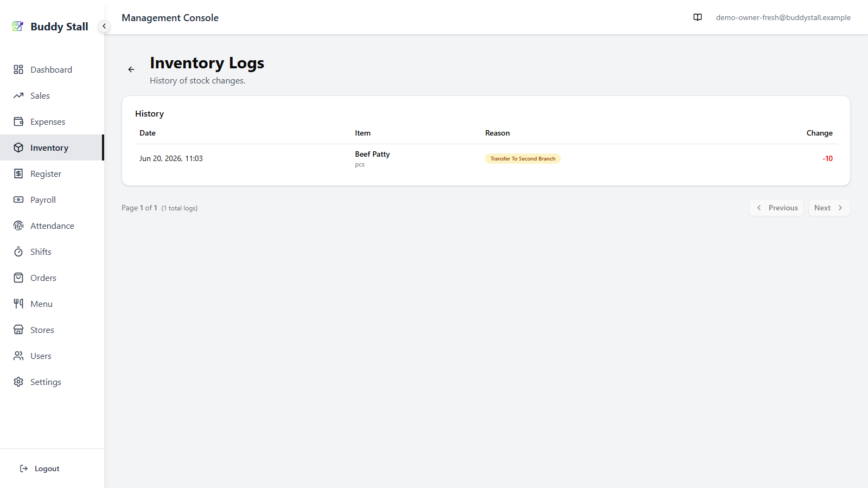Viewport: 868px width, 488px height.
Task: Open the Sales menu item
Action: click(x=52, y=95)
